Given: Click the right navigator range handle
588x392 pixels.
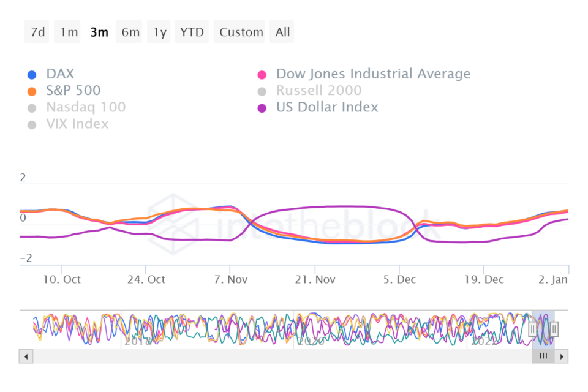Looking at the screenshot, I should click(554, 330).
